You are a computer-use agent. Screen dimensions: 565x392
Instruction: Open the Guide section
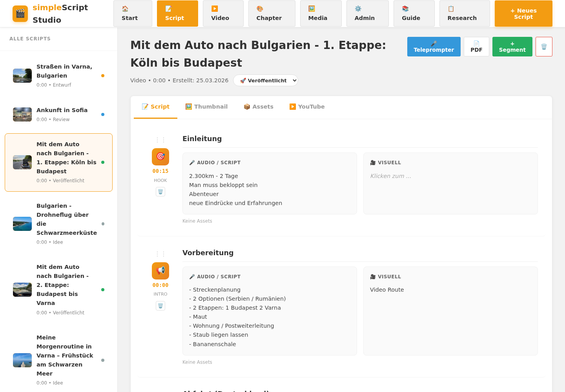pyautogui.click(x=414, y=14)
